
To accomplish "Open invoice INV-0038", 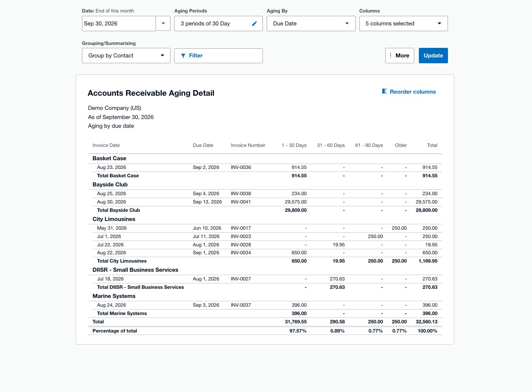I will click(241, 194).
